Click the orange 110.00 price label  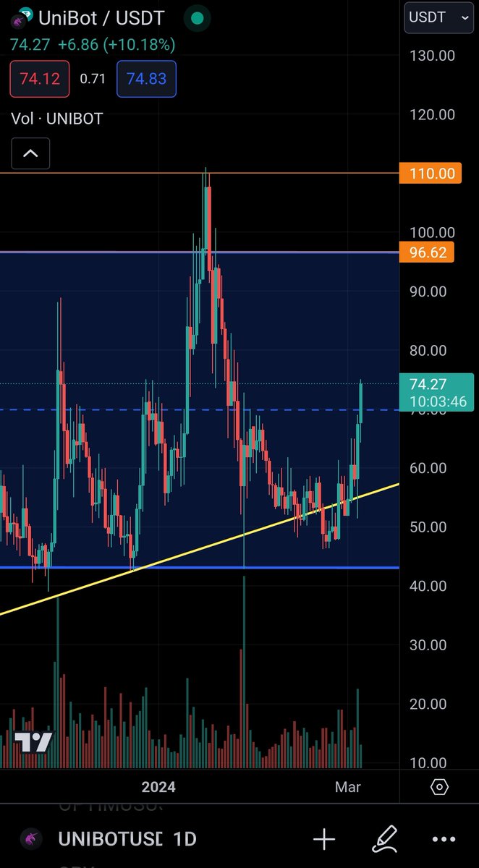click(x=431, y=174)
